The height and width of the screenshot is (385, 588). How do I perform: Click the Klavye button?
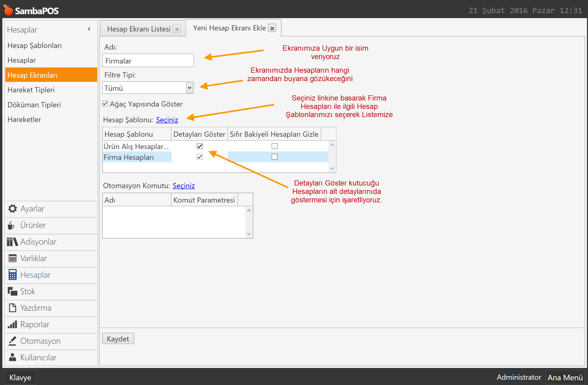20,377
